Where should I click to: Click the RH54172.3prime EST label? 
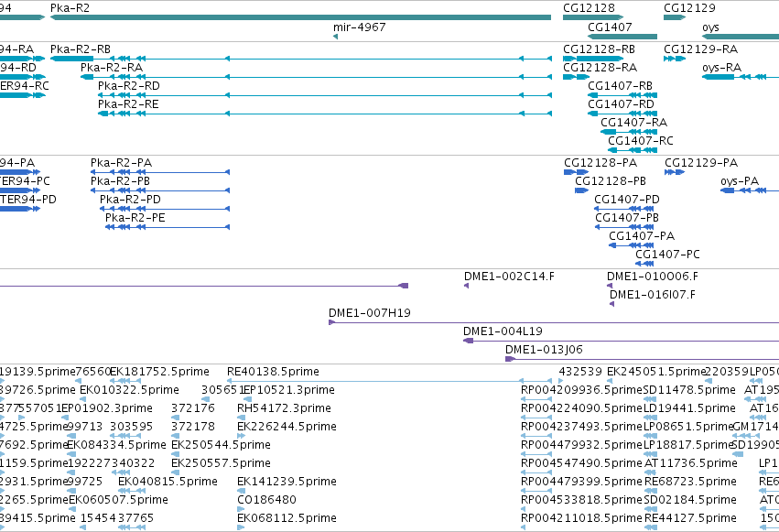point(284,408)
